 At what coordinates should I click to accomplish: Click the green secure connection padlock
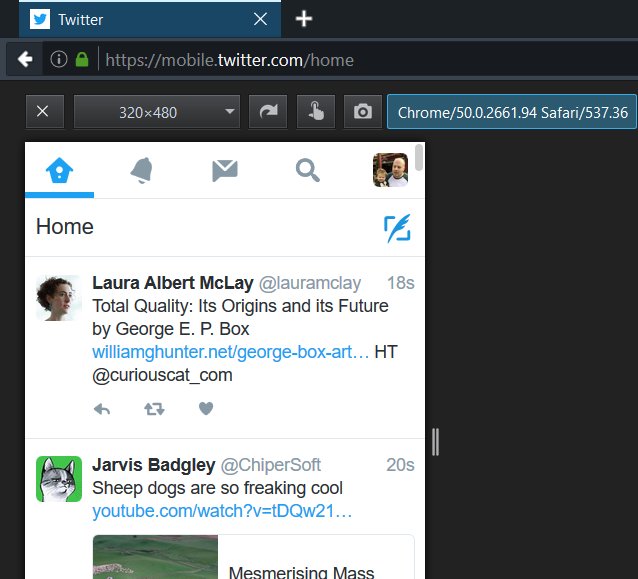tap(82, 59)
